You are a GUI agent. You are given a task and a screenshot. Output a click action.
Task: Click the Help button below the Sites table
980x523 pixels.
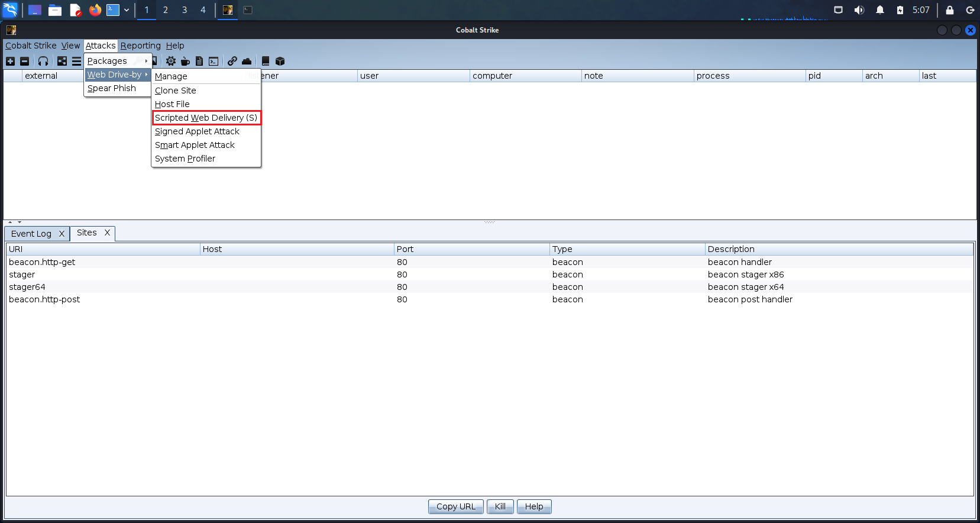click(534, 506)
